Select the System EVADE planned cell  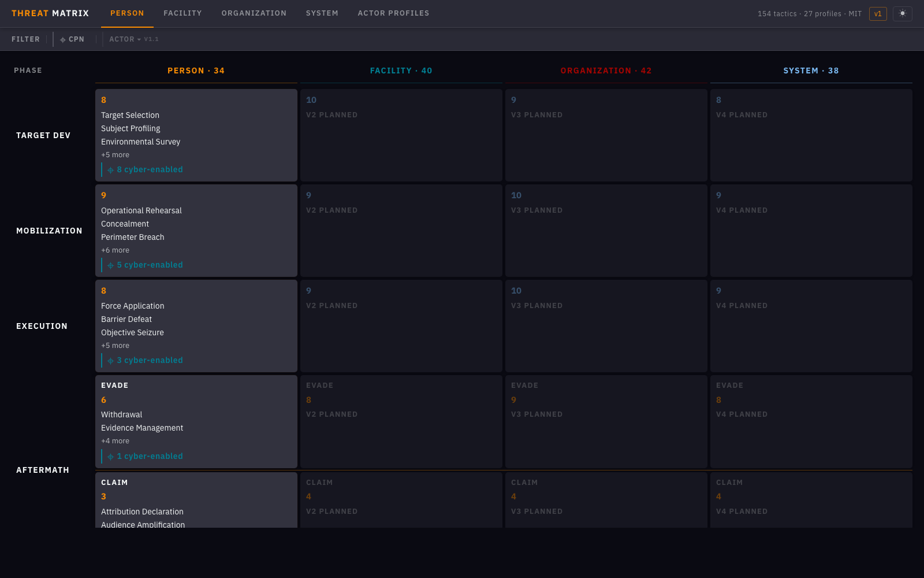click(x=811, y=421)
